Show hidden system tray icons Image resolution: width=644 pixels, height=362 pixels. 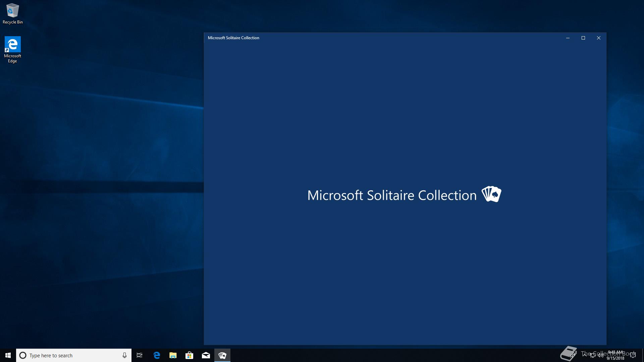[x=585, y=355]
